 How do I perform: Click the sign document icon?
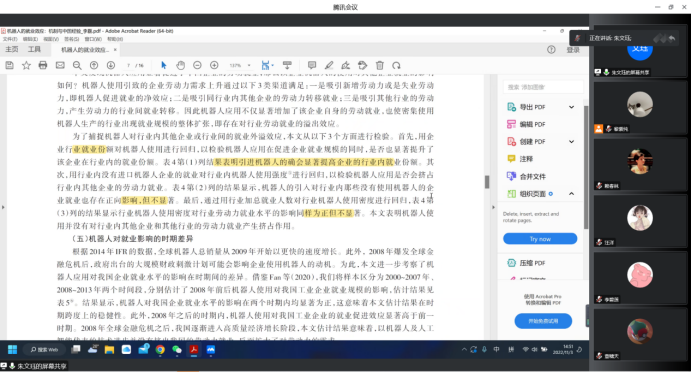[x=346, y=65]
